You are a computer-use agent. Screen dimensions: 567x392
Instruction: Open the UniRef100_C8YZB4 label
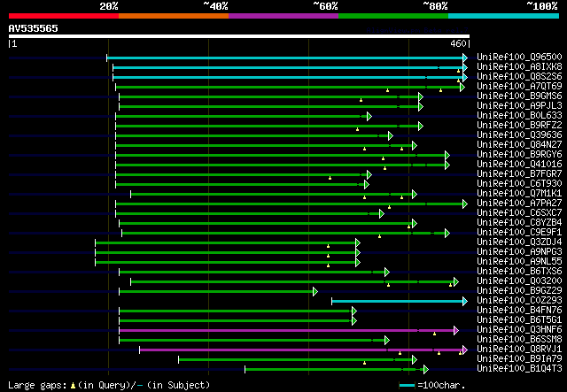(519, 223)
